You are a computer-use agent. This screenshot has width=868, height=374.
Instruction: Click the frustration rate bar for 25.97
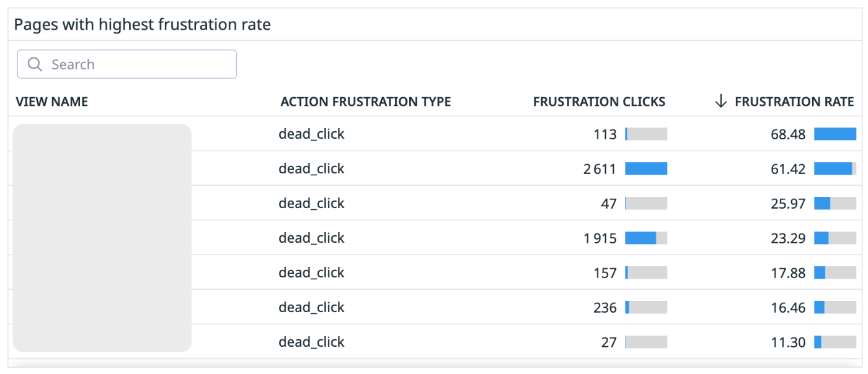pyautogui.click(x=835, y=203)
